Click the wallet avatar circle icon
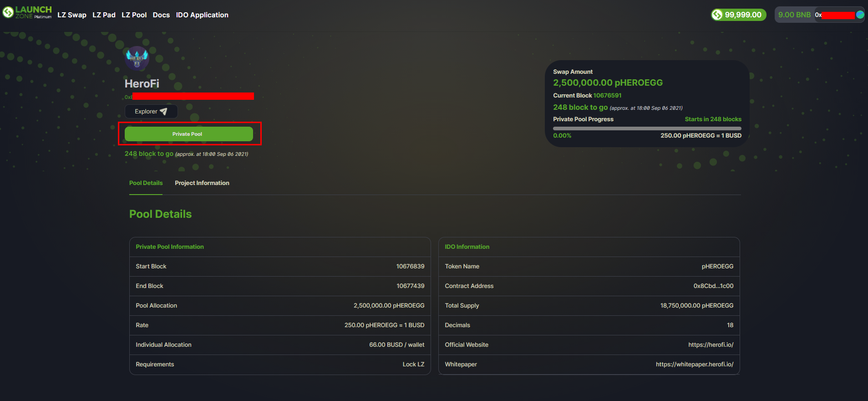Image resolution: width=868 pixels, height=401 pixels. click(860, 15)
